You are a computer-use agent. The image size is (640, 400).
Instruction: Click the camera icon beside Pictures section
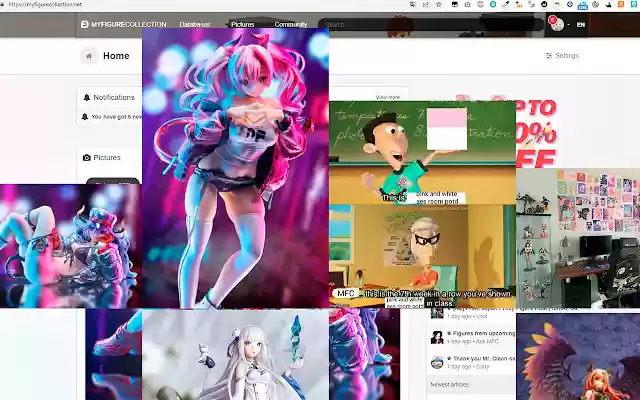coord(87,158)
